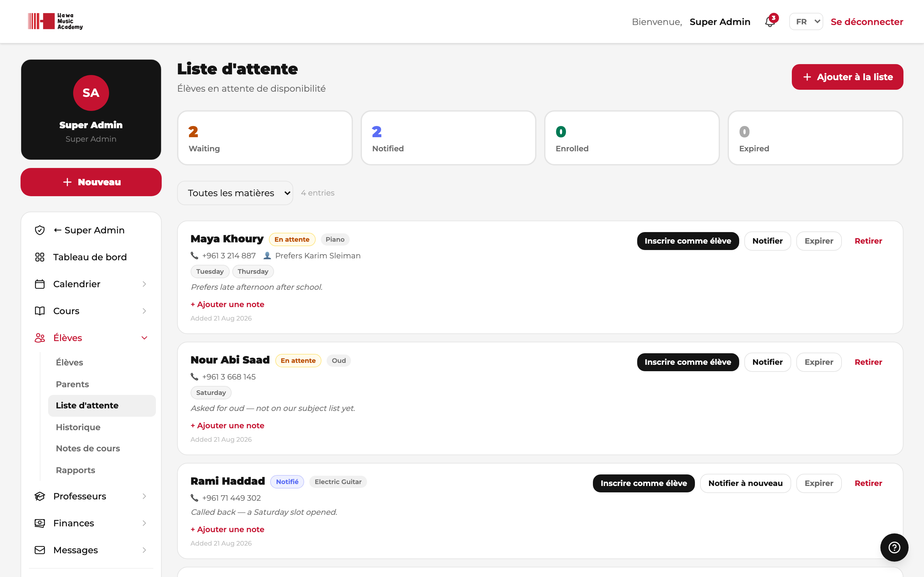Select Notes de cours in sidebar
This screenshot has height=577, width=924.
(x=88, y=448)
